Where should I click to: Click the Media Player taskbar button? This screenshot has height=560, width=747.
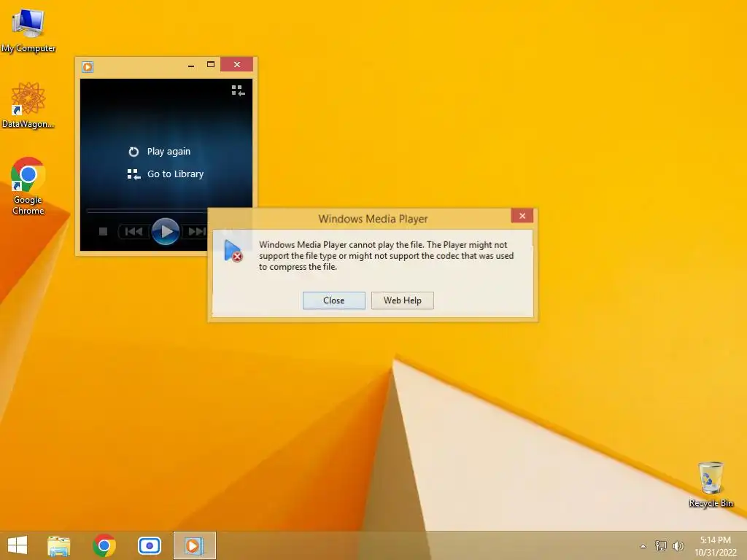pos(194,545)
